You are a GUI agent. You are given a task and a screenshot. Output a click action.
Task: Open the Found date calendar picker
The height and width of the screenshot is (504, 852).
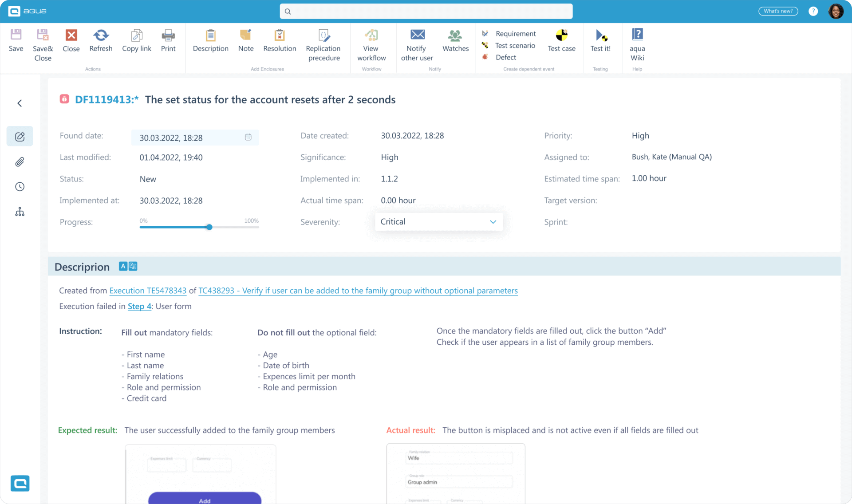pos(248,138)
